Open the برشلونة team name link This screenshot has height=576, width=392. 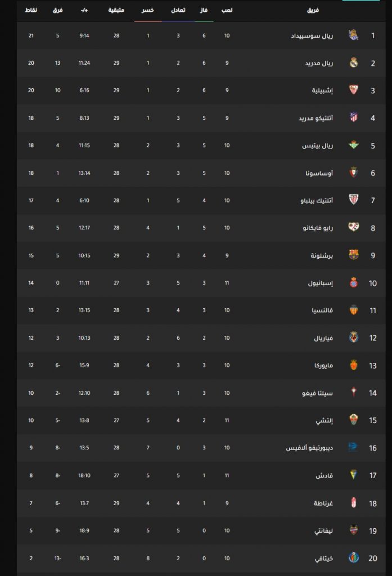click(322, 255)
